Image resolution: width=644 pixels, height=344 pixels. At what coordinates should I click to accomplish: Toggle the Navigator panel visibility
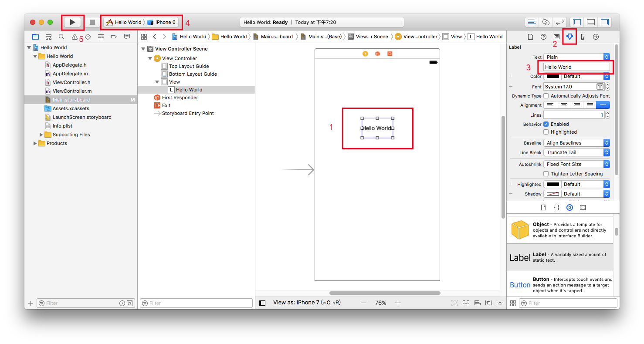[577, 22]
